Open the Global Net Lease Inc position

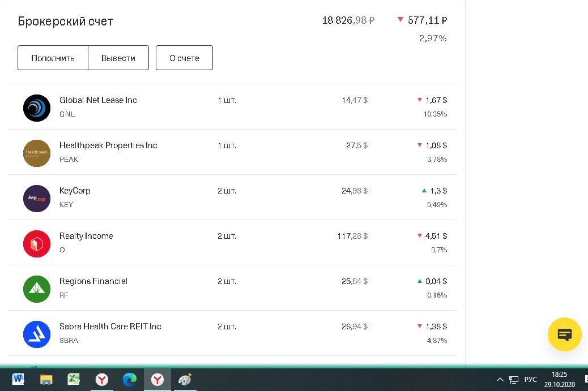[x=232, y=107]
